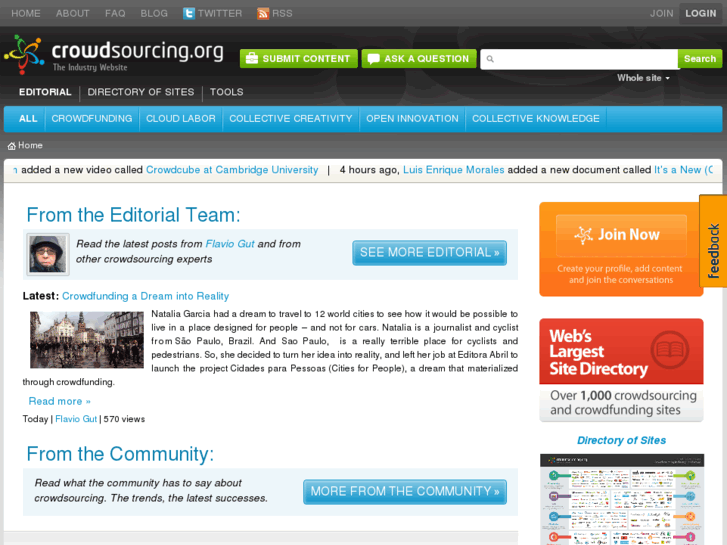Open the TWITTER link

pyautogui.click(x=220, y=13)
